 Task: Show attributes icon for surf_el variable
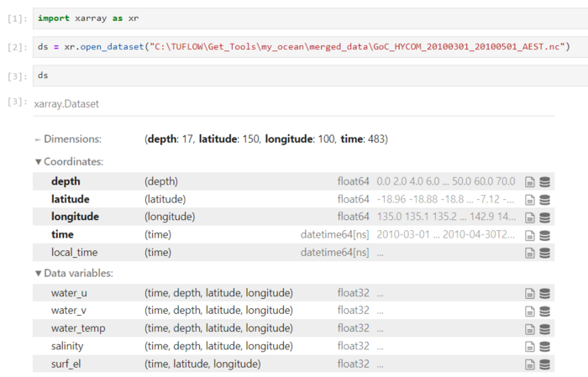(529, 364)
